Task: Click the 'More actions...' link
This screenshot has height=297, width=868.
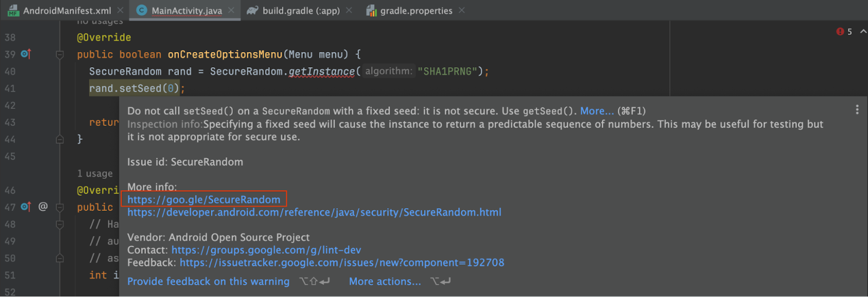Action: point(385,281)
